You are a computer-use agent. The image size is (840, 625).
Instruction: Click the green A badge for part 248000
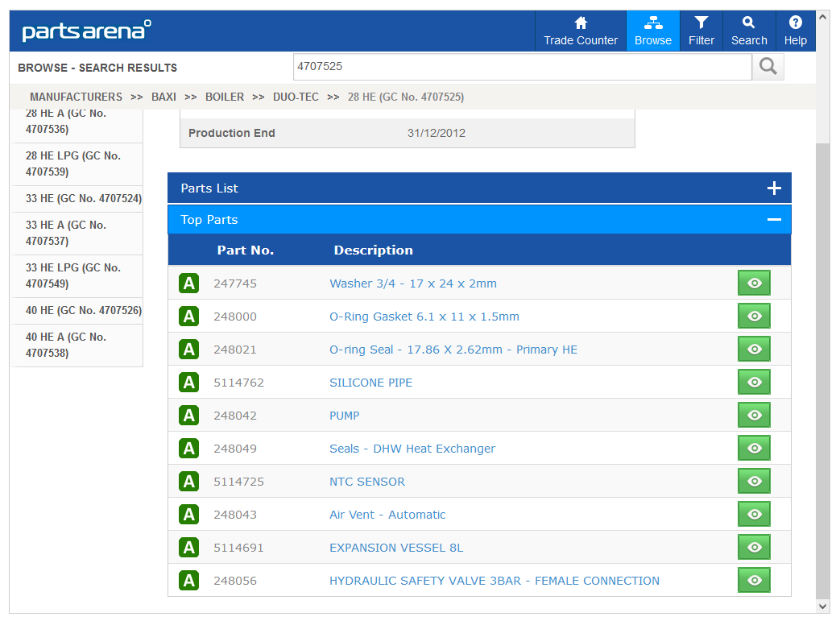click(188, 316)
